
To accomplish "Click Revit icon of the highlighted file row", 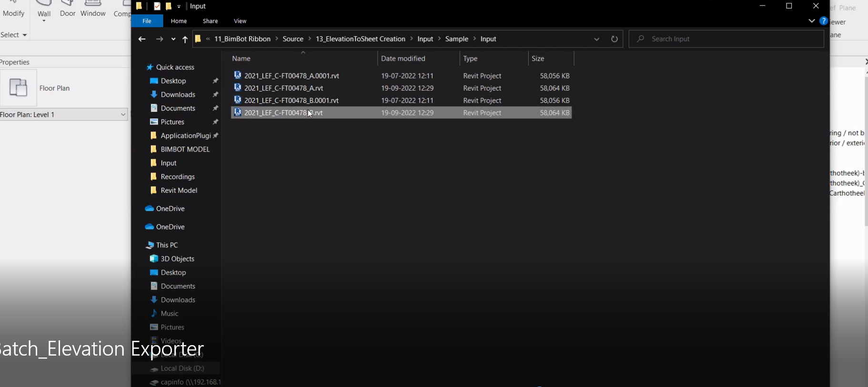I will coord(237,112).
